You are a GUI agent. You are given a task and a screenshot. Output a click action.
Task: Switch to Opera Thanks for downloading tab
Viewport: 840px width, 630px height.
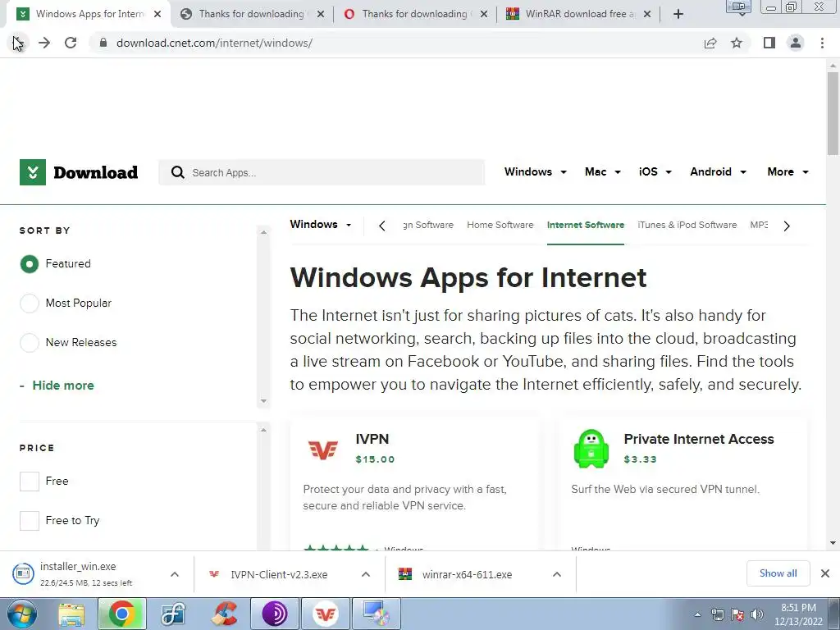(x=414, y=15)
